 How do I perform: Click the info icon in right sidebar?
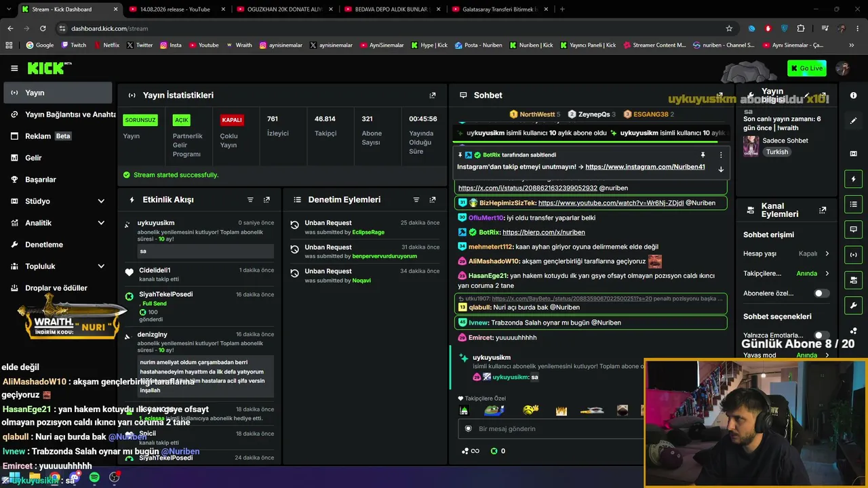click(854, 96)
